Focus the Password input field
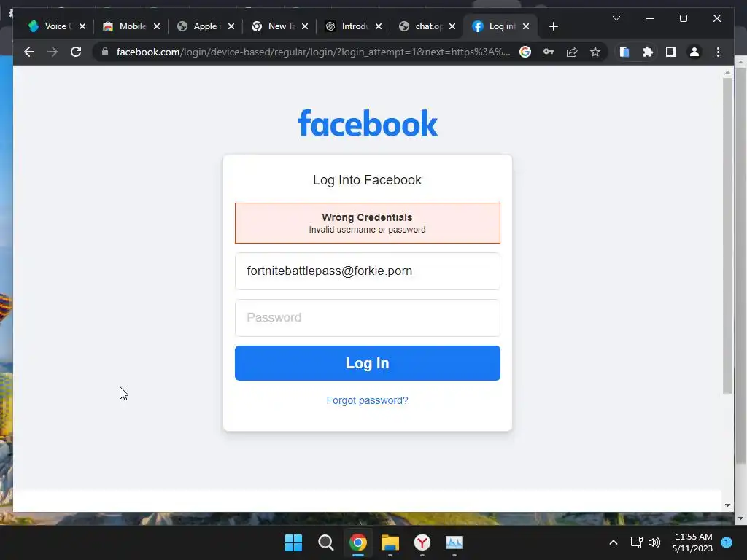This screenshot has width=747, height=560. tap(368, 318)
